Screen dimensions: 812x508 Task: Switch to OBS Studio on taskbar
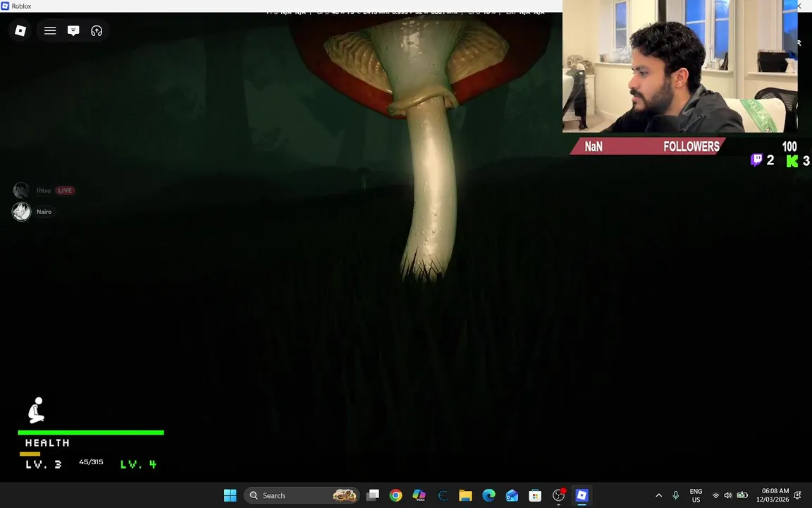558,495
